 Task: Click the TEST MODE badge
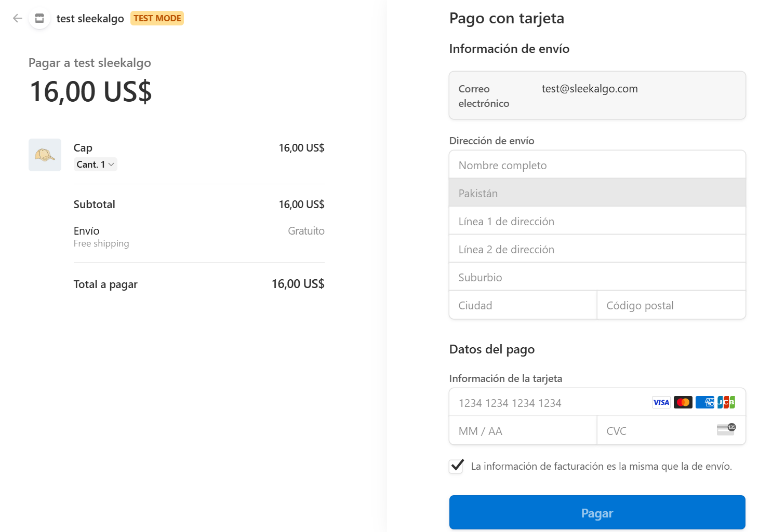click(157, 18)
